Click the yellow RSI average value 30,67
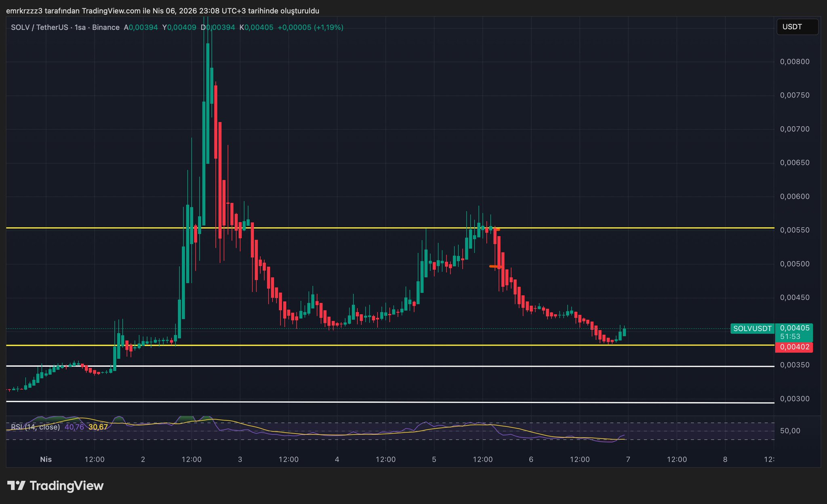The width and height of the screenshot is (827, 504). [x=98, y=427]
